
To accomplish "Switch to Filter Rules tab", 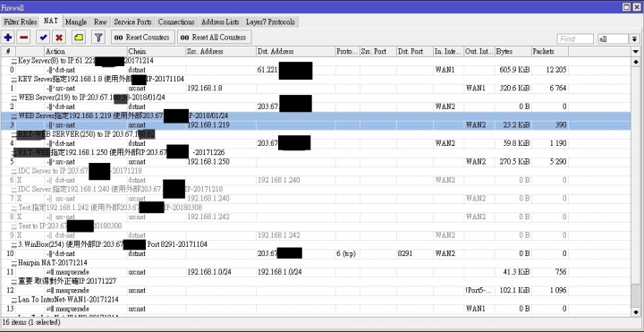I will tap(21, 21).
